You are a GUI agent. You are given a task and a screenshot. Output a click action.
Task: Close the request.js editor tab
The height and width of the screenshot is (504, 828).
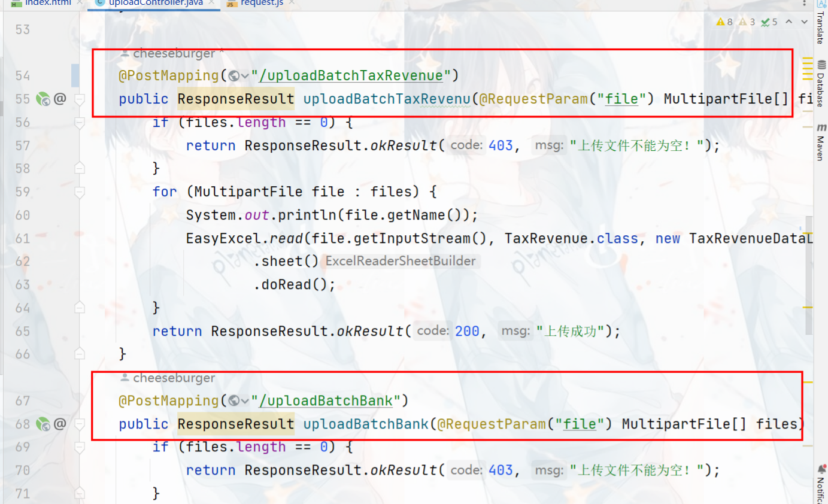[x=291, y=3]
